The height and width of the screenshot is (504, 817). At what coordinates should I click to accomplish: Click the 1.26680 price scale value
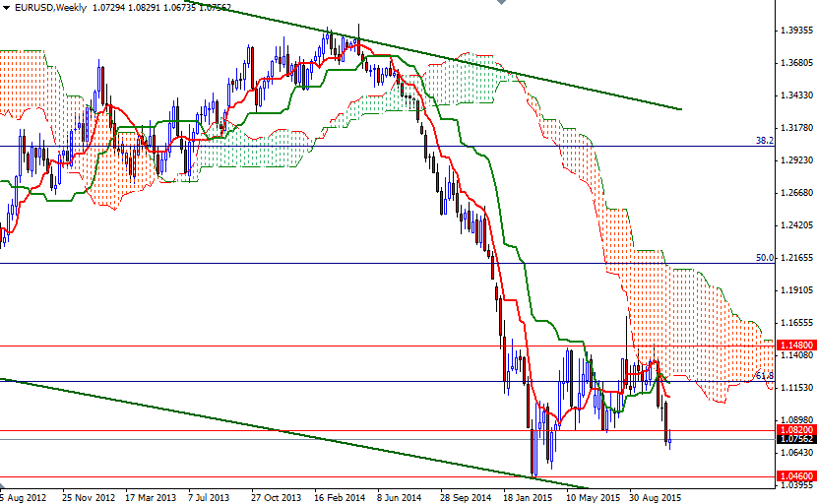(796, 193)
